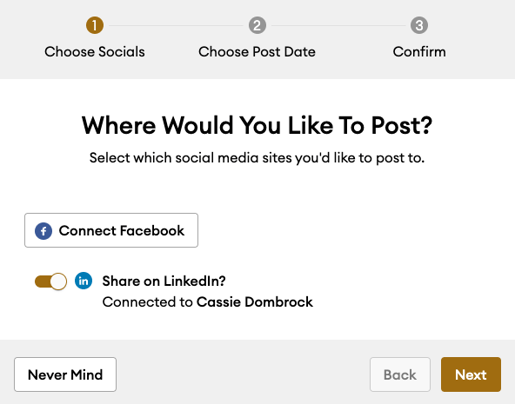Click the progress line between steps 1 and 2
Image resolution: width=515 pixels, height=404 pixels.
point(176,25)
